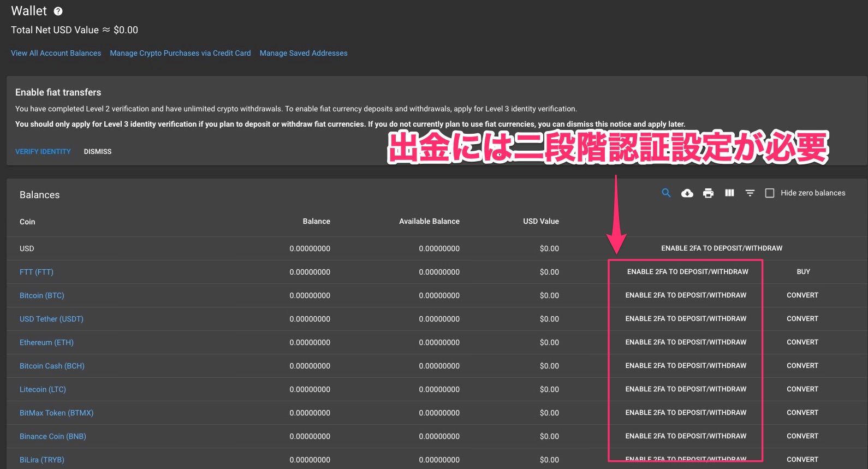
Task: Download balances with the cloud icon
Action: coord(687,193)
